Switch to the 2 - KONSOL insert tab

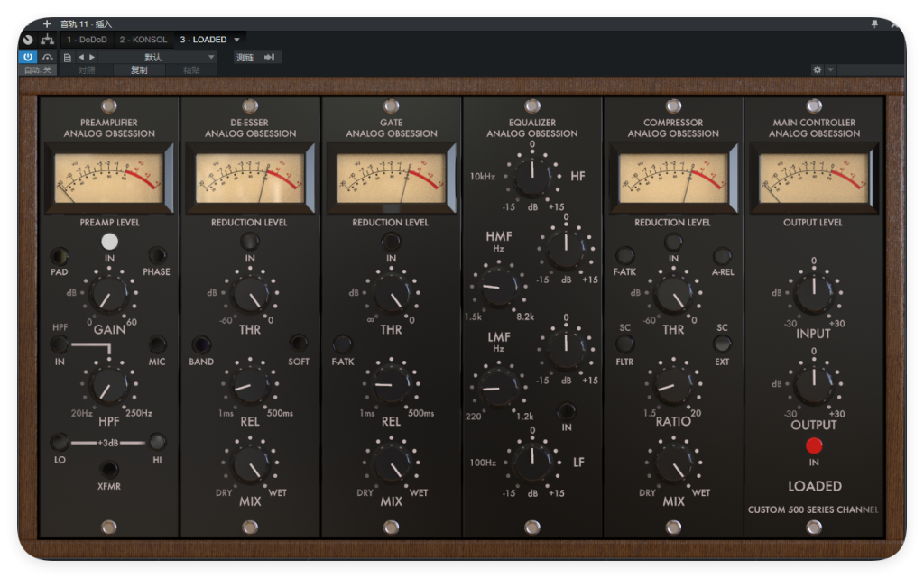click(x=143, y=40)
